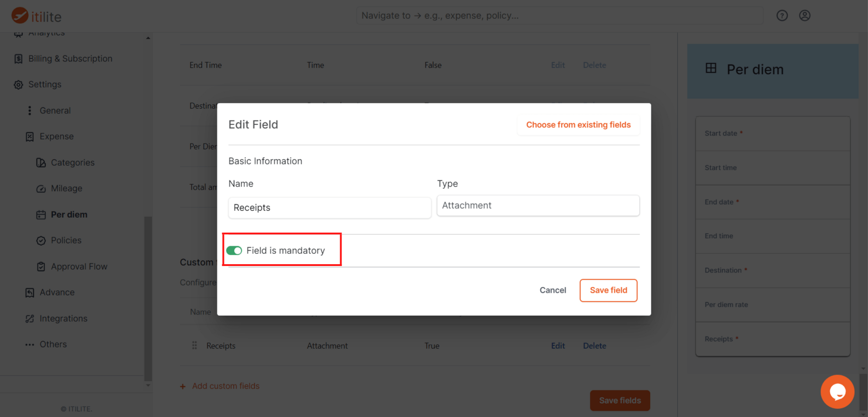Click the Save field button
The image size is (868, 417).
(608, 290)
